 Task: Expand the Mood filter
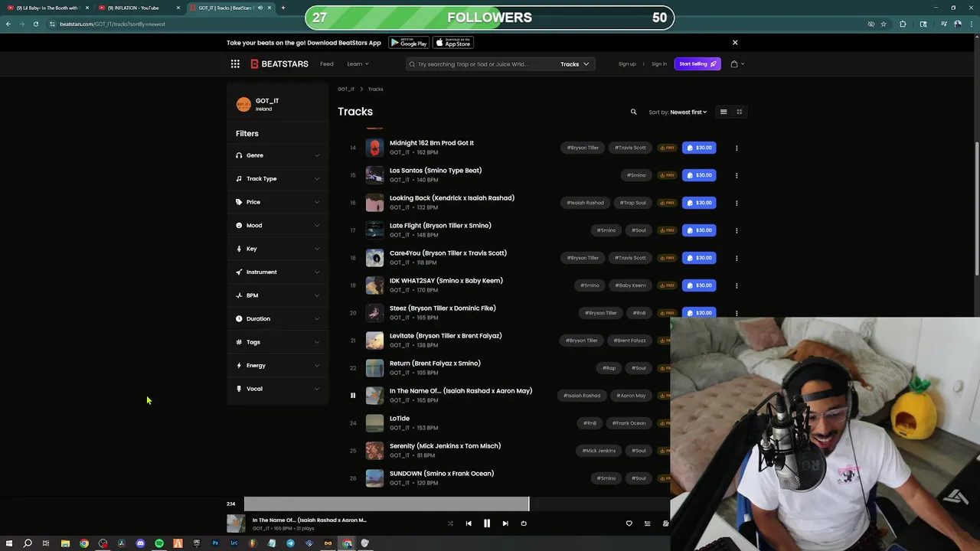point(278,226)
